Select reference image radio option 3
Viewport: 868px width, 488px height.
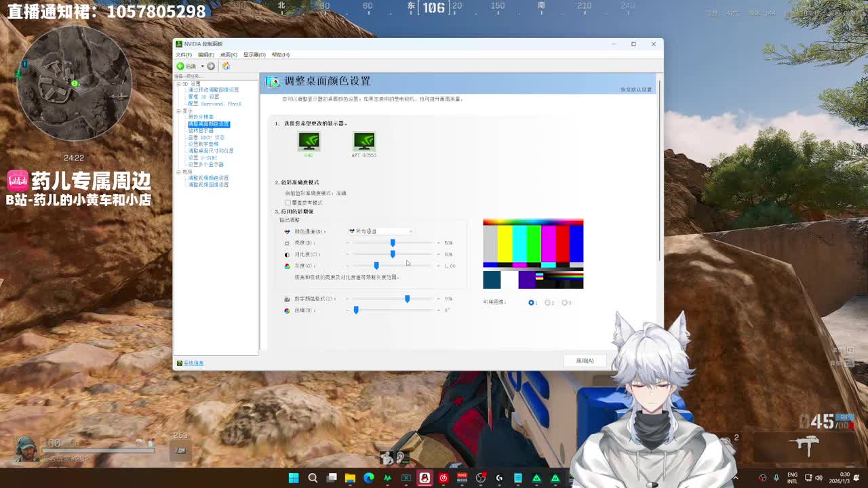pos(565,302)
